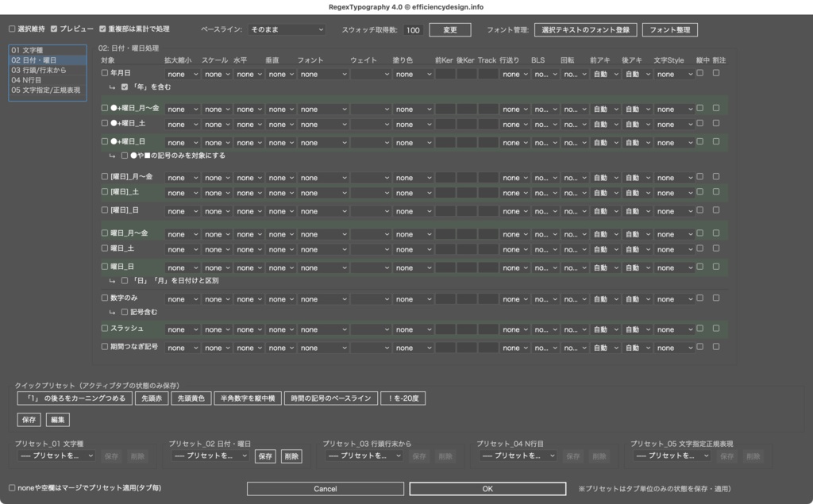The height and width of the screenshot is (504, 813).
Task: Click 後Ker field in スラッシュ row
Action: pos(466,329)
